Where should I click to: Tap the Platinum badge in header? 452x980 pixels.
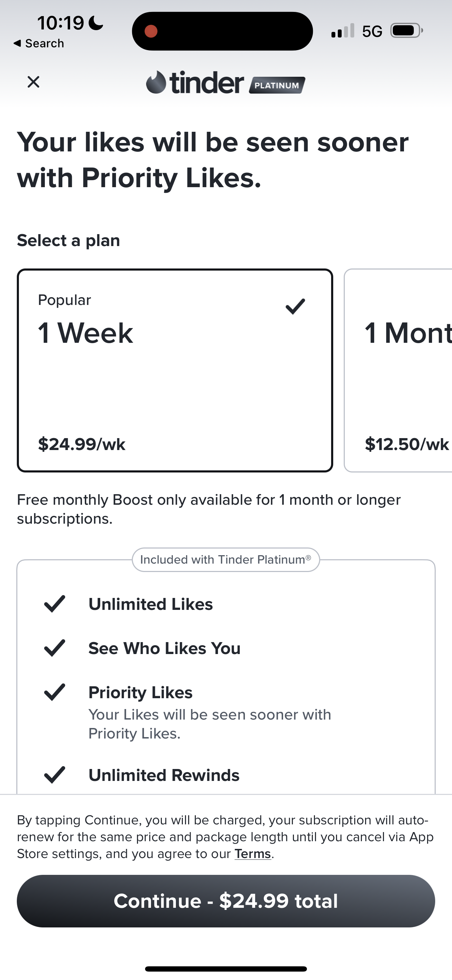277,85
